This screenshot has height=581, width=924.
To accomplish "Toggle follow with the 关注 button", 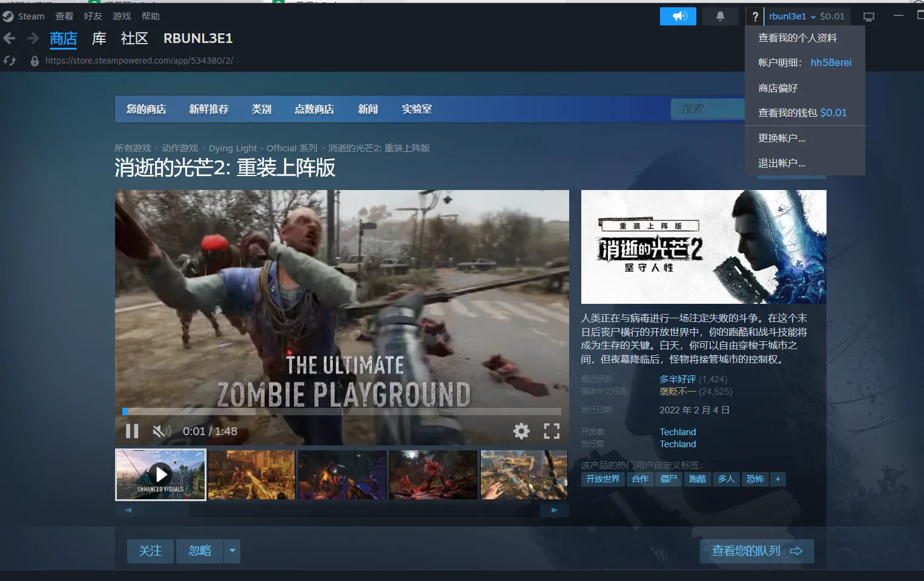I will coord(150,551).
